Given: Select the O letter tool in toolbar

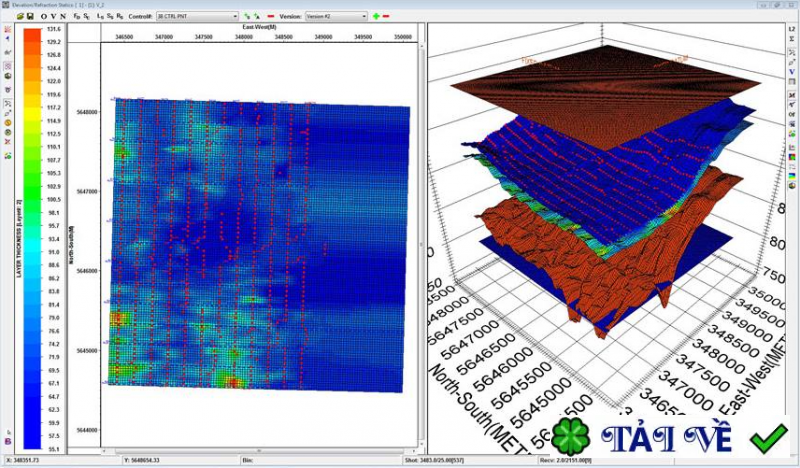Looking at the screenshot, I should pyautogui.click(x=43, y=17).
